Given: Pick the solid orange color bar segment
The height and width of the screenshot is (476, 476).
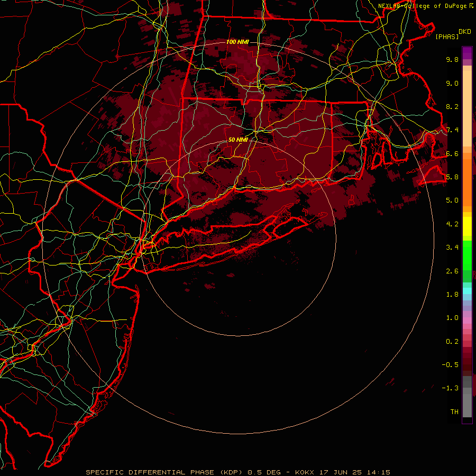Looking at the screenshot, I should (467, 182).
